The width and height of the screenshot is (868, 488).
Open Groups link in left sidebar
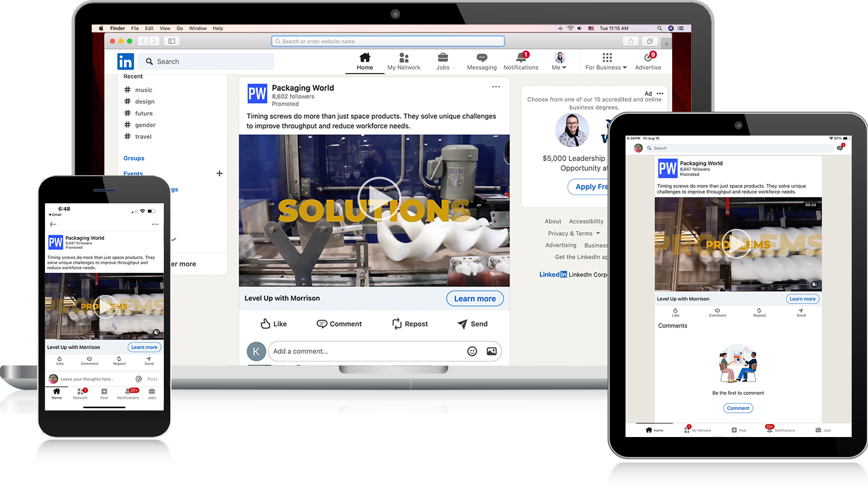point(134,158)
